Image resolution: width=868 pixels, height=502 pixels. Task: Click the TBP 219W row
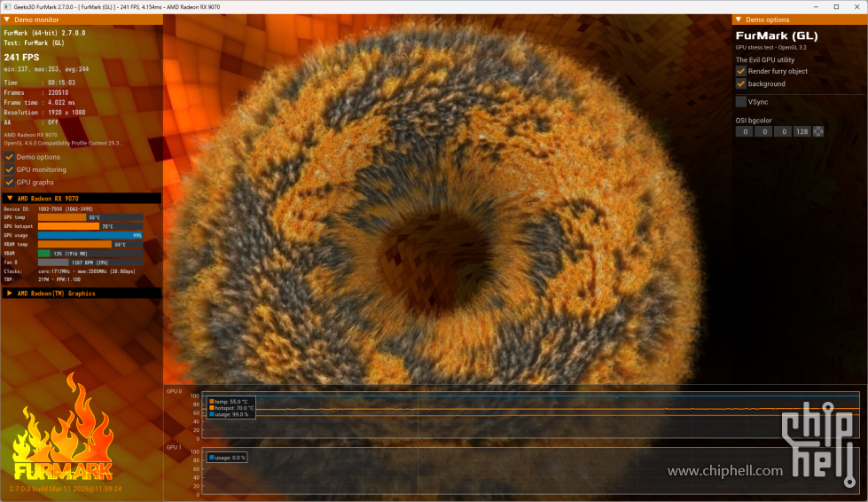point(42,279)
